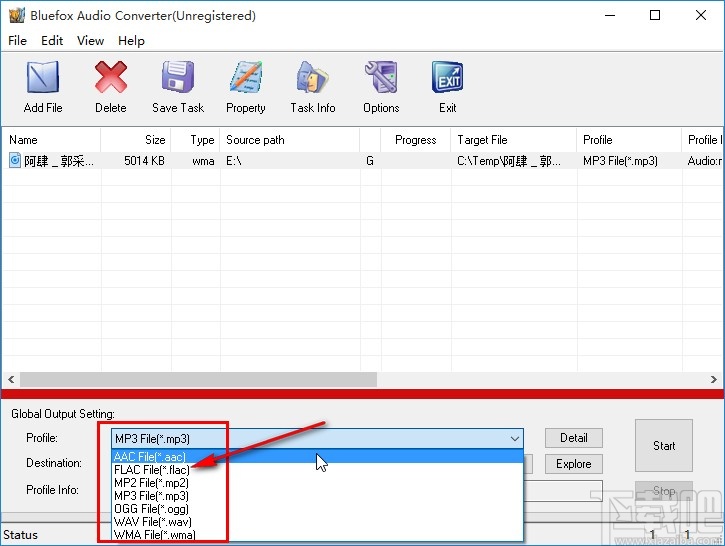
Task: Open the Edit menu
Action: 52,41
